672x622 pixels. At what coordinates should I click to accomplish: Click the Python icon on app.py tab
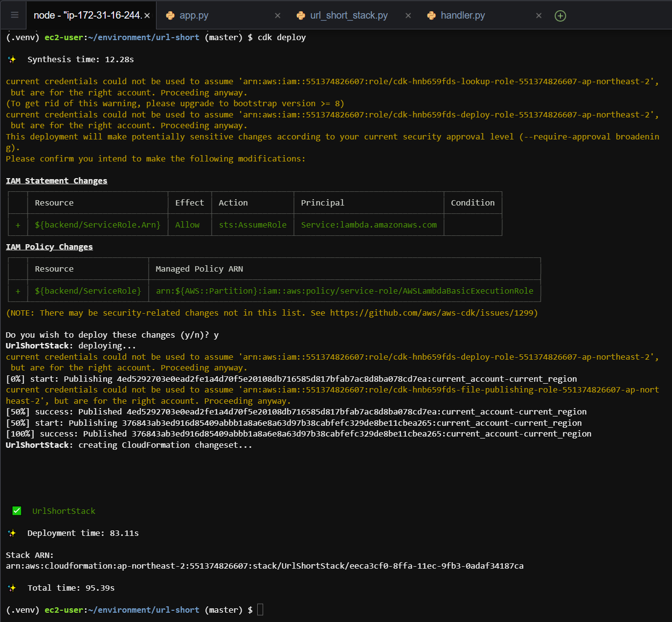click(x=170, y=16)
